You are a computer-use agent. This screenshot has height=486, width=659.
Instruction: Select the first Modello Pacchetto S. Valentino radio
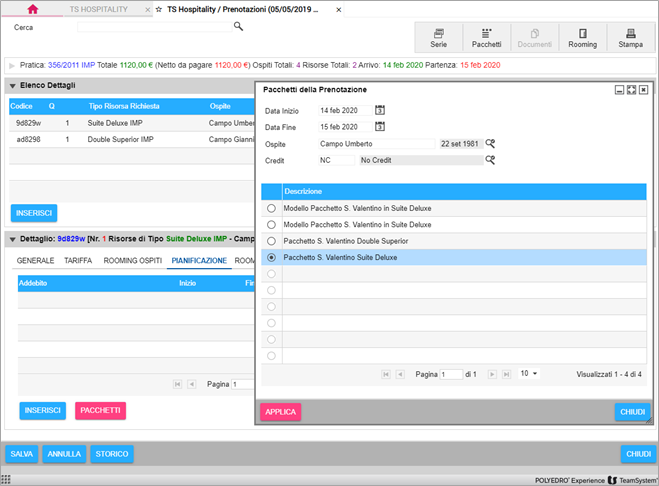click(x=272, y=208)
